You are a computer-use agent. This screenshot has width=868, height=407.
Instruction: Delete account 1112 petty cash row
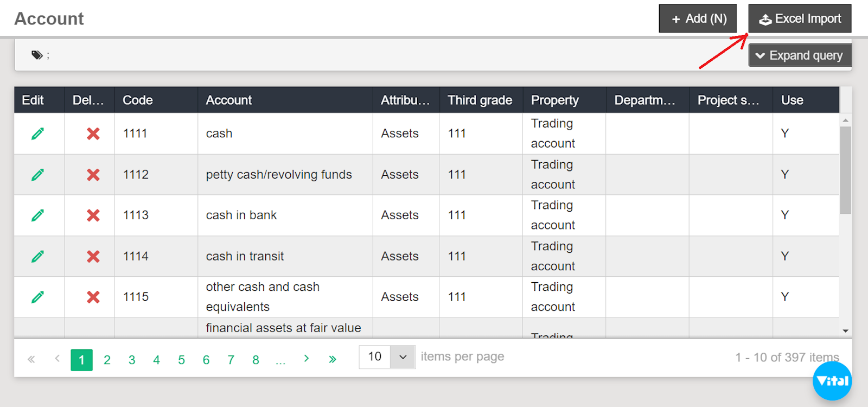[x=93, y=175]
